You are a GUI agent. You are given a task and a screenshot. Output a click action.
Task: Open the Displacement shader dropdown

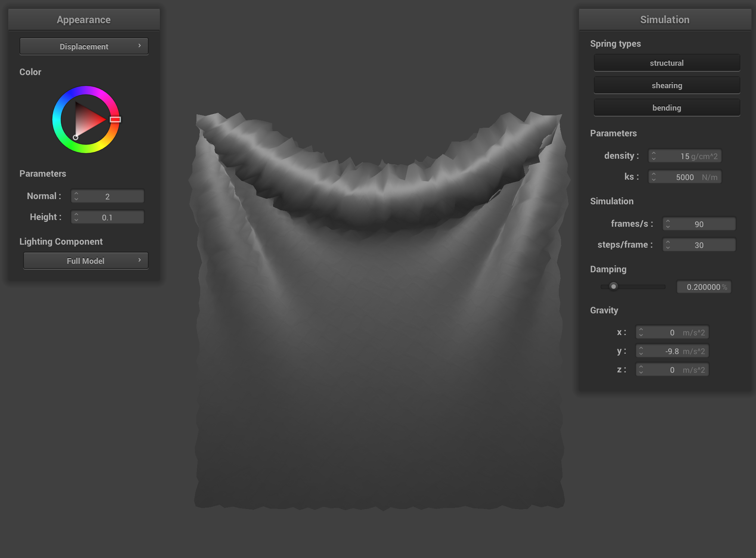pos(84,46)
